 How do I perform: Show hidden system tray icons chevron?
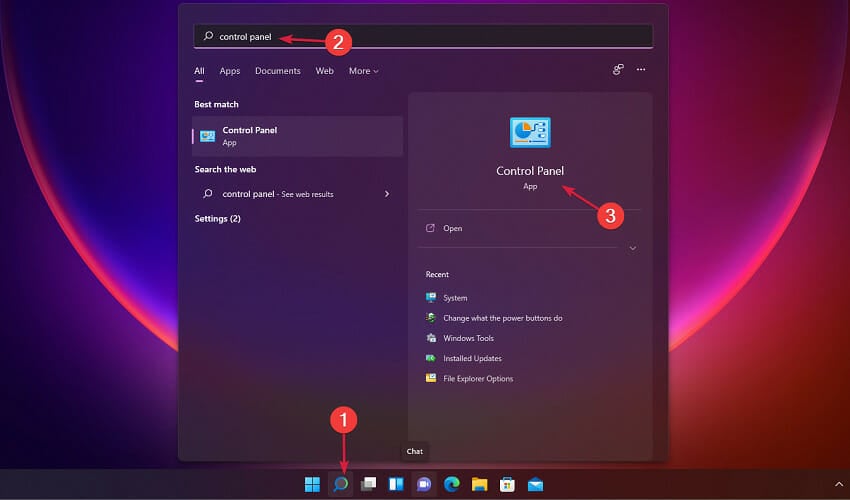(x=839, y=484)
